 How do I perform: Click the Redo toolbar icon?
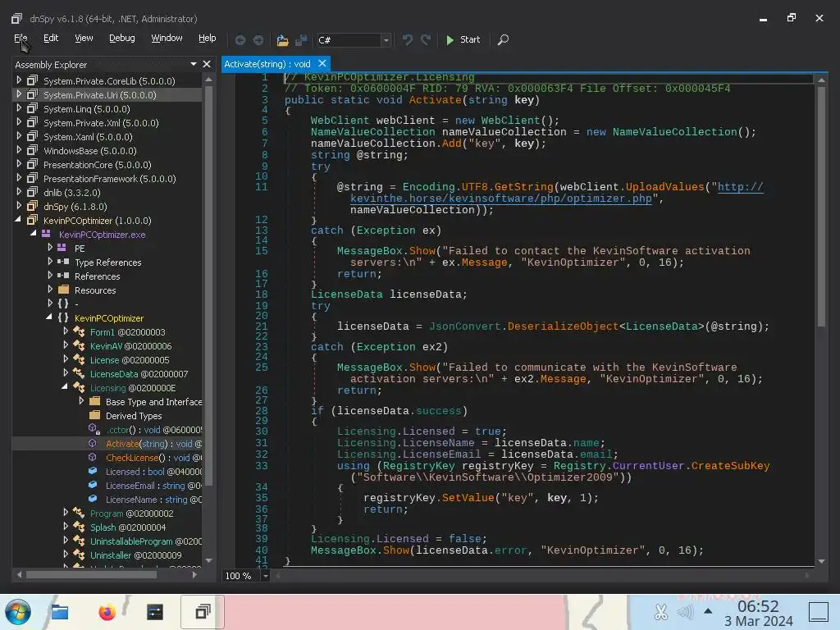(x=426, y=40)
